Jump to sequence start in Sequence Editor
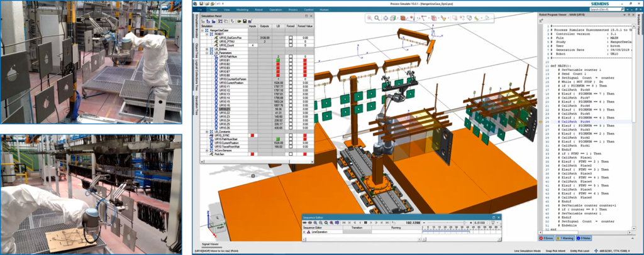The image size is (644, 255). [344, 222]
